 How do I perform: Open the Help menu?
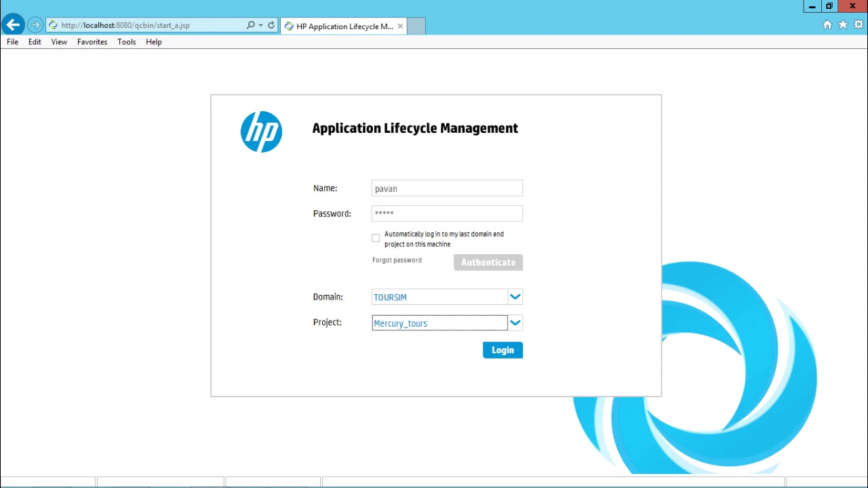tap(154, 42)
